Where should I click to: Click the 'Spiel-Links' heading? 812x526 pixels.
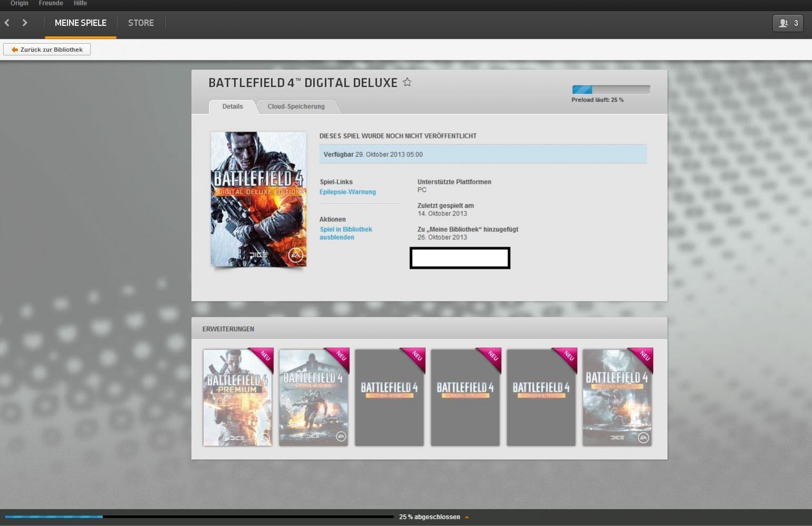pyautogui.click(x=336, y=182)
